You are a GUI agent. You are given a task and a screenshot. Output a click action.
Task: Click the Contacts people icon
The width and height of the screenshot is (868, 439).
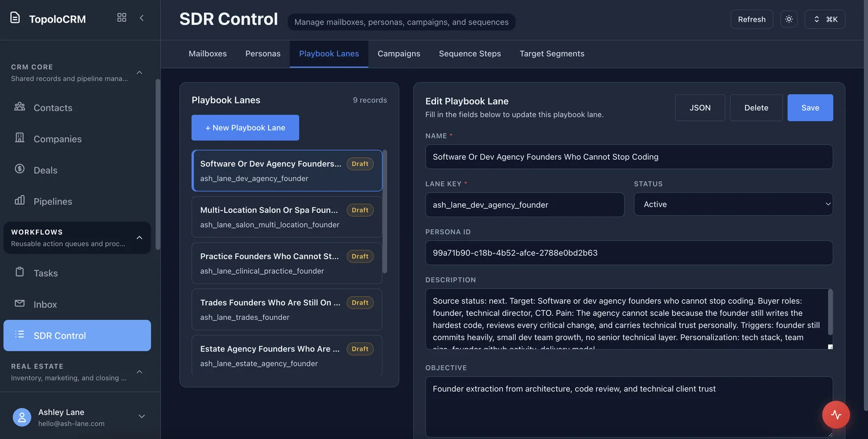[20, 106]
